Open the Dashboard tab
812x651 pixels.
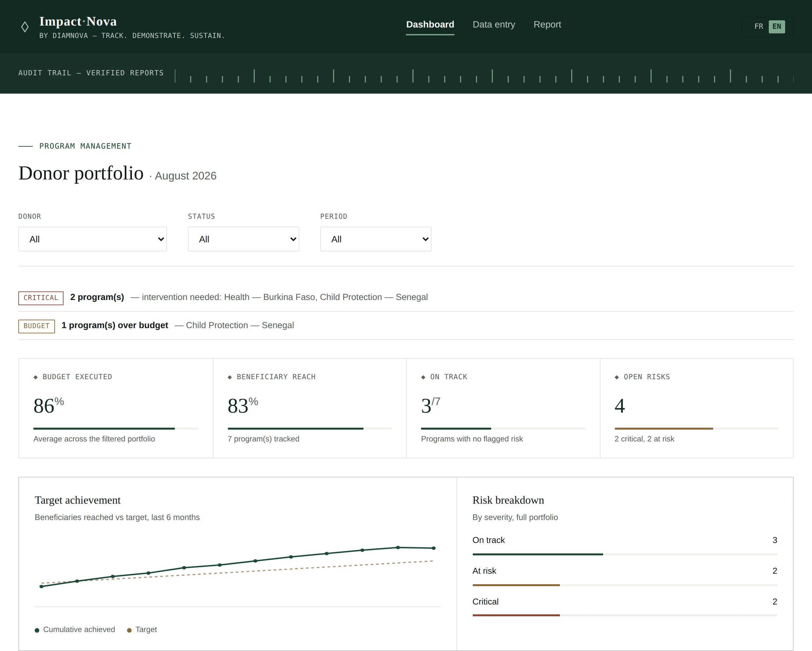tap(430, 25)
